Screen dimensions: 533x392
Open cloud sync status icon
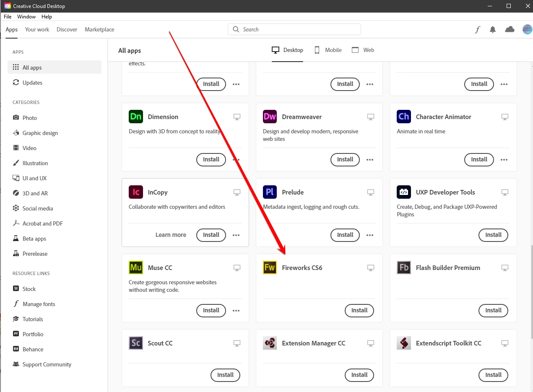510,29
